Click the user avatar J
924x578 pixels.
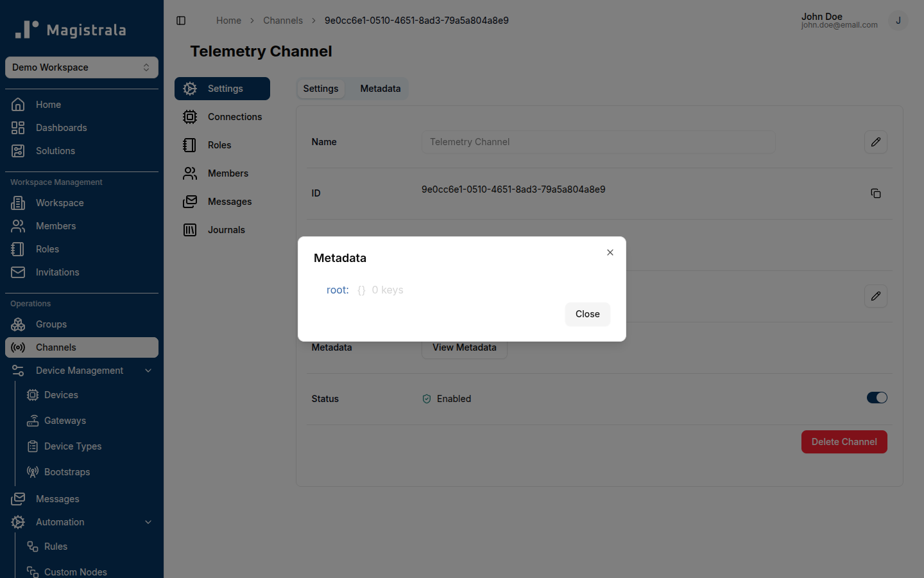(x=898, y=21)
